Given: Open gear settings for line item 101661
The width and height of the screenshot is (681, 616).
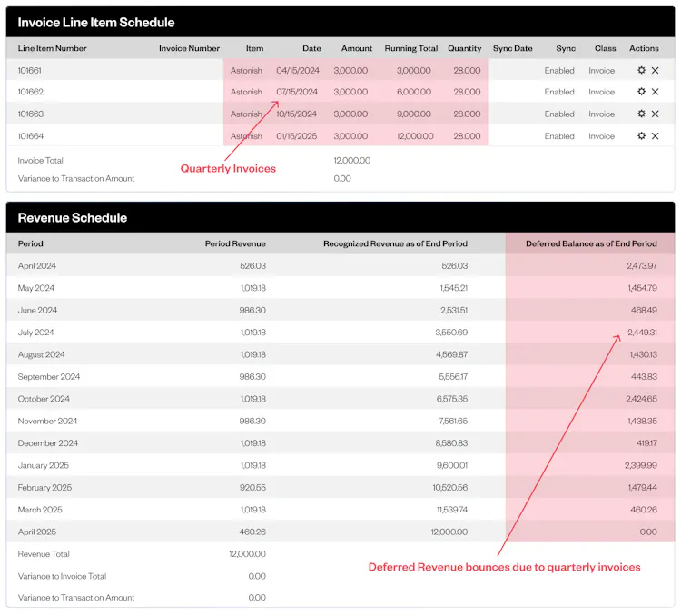Looking at the screenshot, I should pyautogui.click(x=641, y=70).
